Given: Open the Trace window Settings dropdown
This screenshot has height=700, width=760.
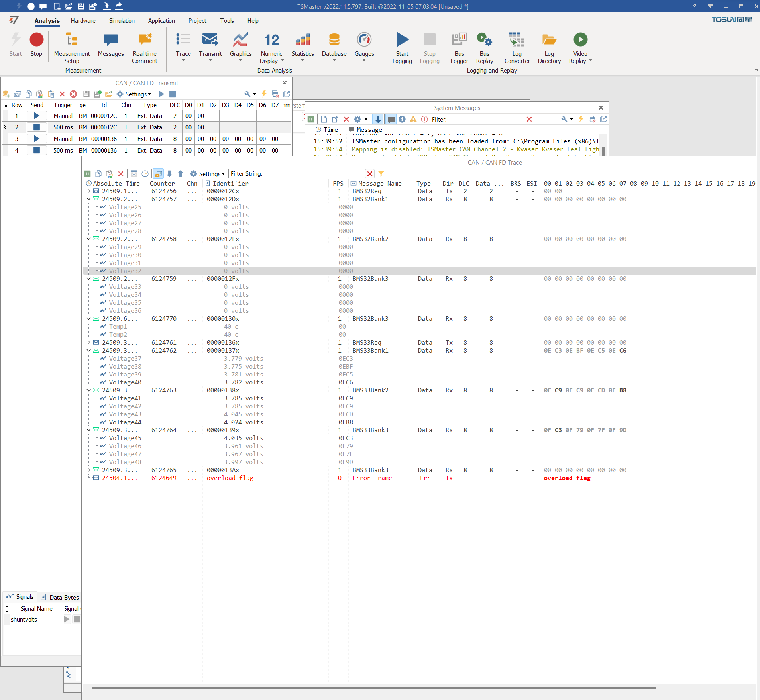Looking at the screenshot, I should point(208,174).
